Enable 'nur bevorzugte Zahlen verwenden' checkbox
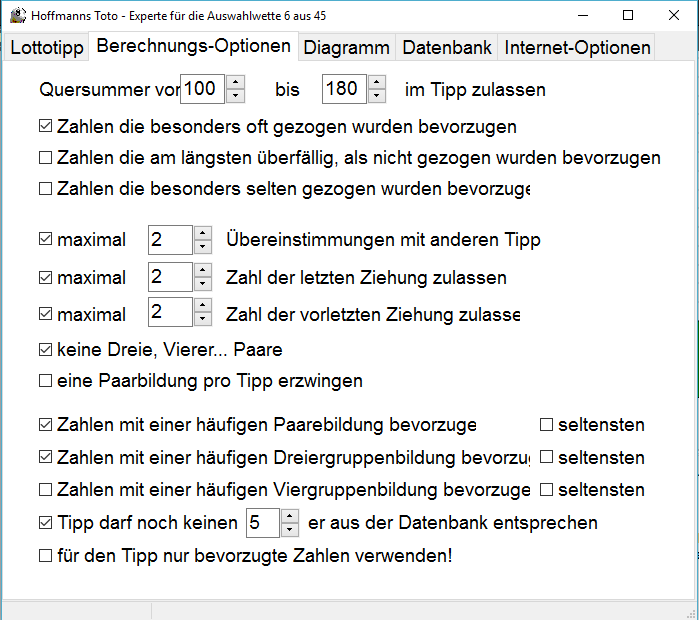699x620 pixels. [x=45, y=554]
